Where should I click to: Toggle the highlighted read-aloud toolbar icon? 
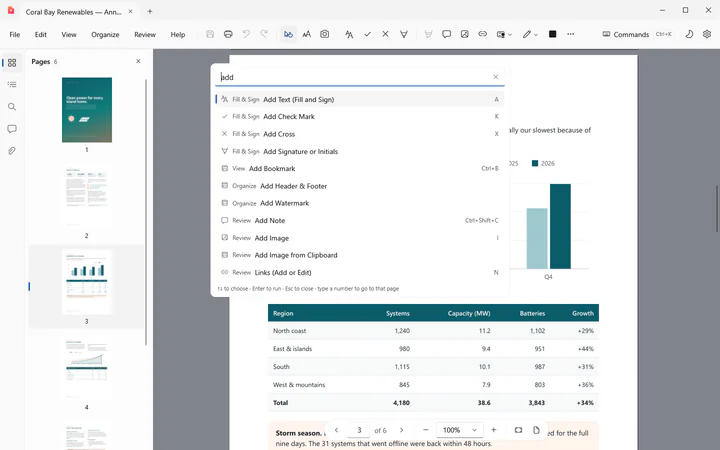point(288,34)
